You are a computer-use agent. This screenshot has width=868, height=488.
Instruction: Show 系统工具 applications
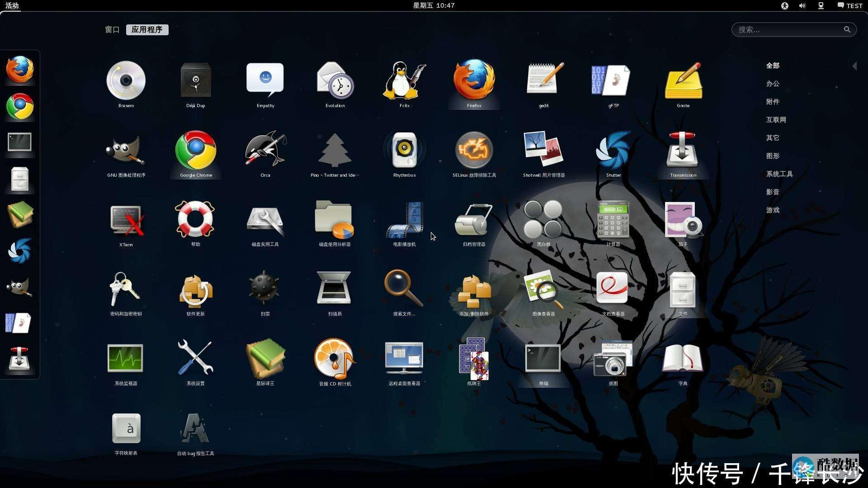click(x=779, y=174)
